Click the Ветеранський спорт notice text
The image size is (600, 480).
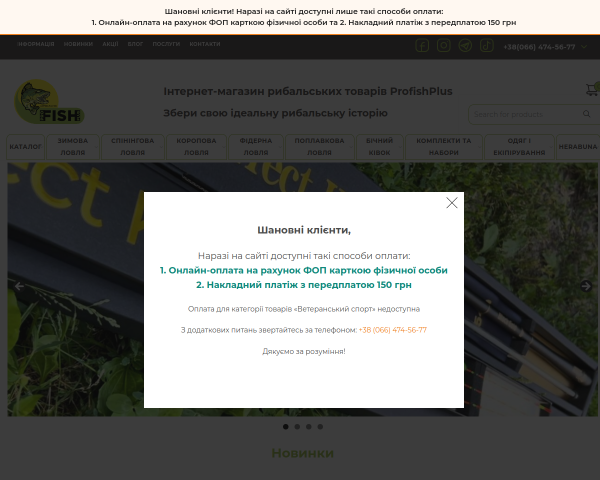click(304, 309)
